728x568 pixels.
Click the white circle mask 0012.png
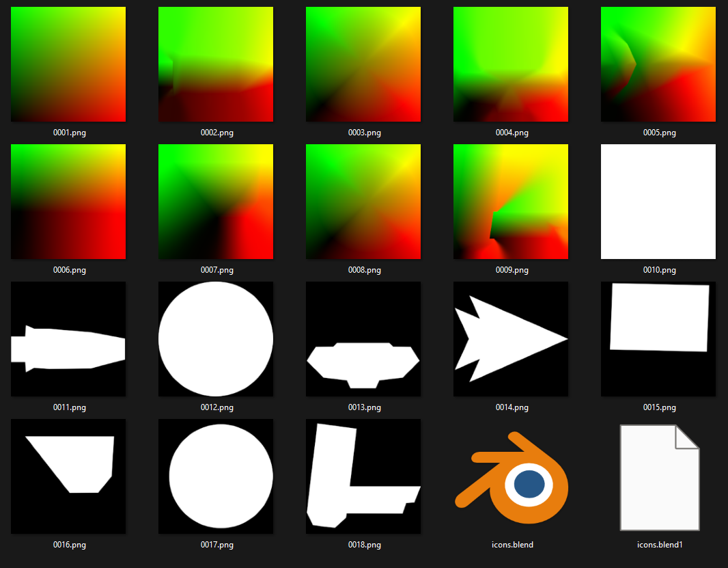tap(215, 339)
